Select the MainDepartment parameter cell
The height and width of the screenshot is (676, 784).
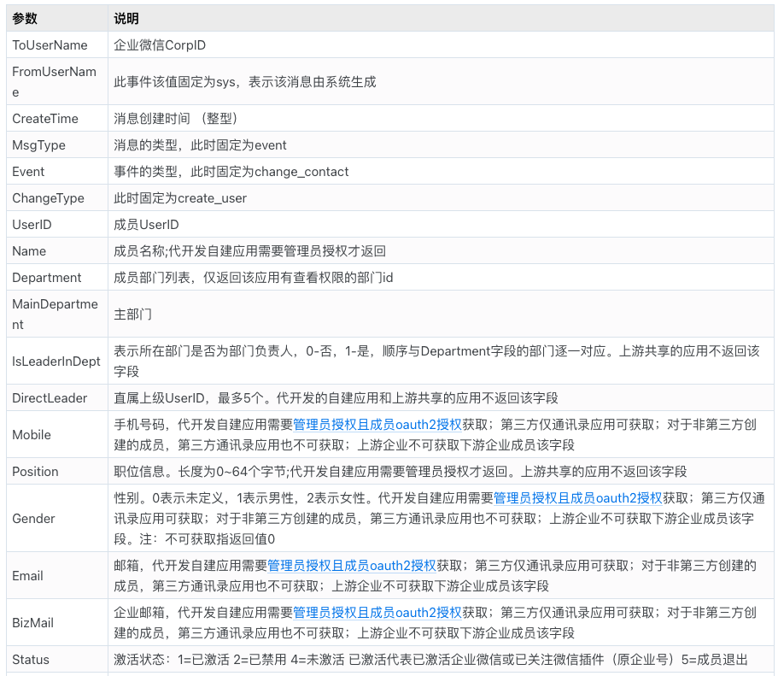[57, 314]
